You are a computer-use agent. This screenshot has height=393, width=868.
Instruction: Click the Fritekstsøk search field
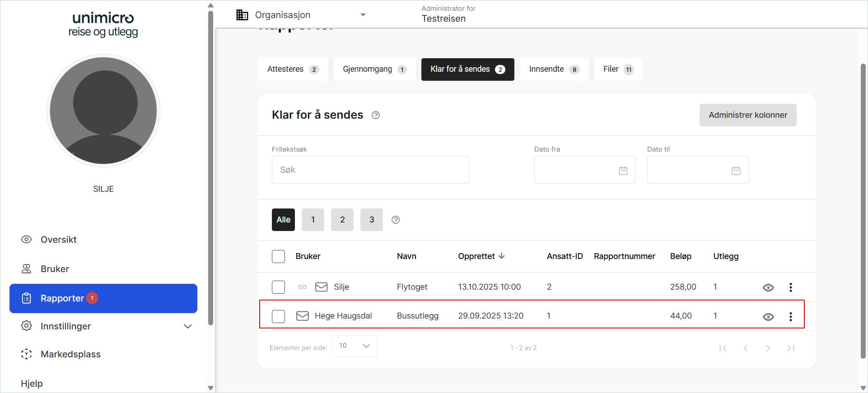point(370,170)
